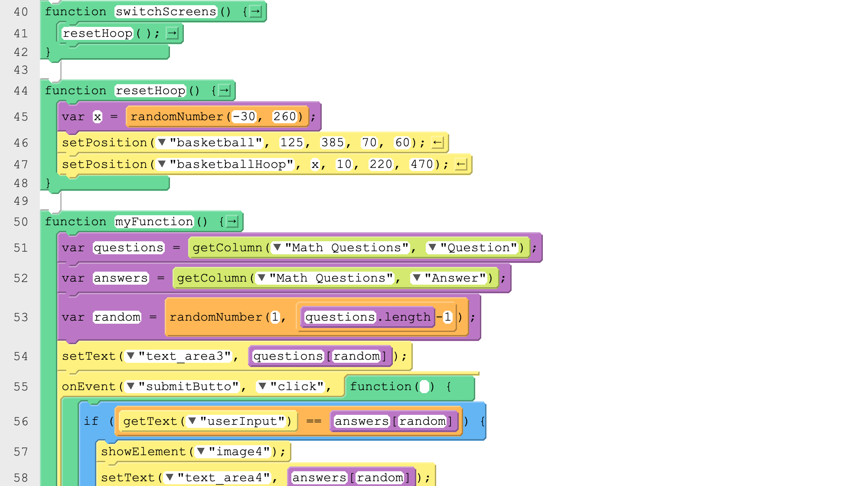Open the "Answer" column dropdown
The height and width of the screenshot is (486, 868).
[x=417, y=278]
